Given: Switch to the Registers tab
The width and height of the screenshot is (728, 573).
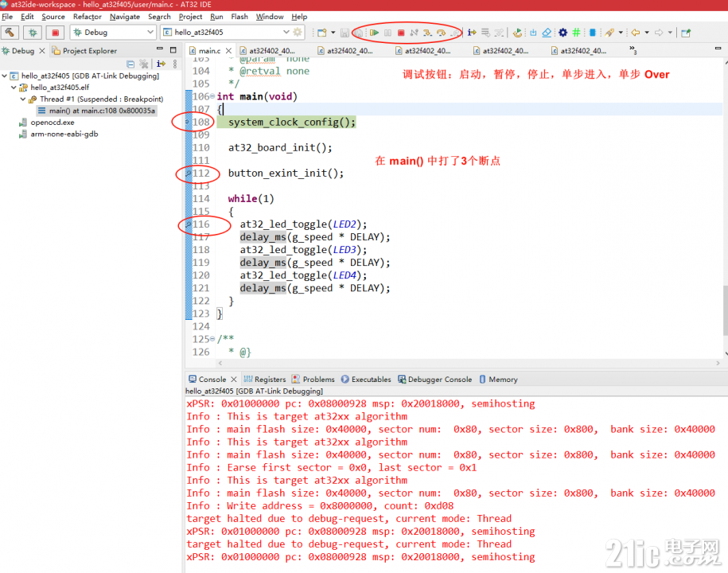Looking at the screenshot, I should point(265,380).
